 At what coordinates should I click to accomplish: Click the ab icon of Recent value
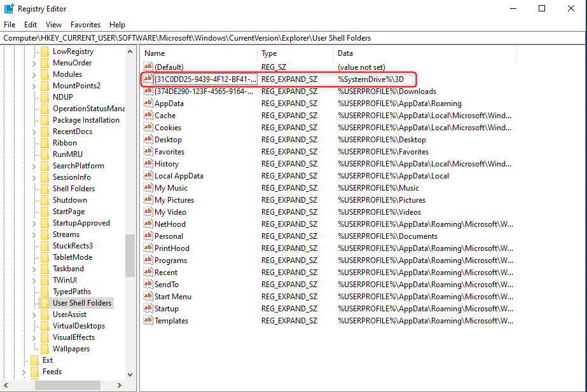148,273
